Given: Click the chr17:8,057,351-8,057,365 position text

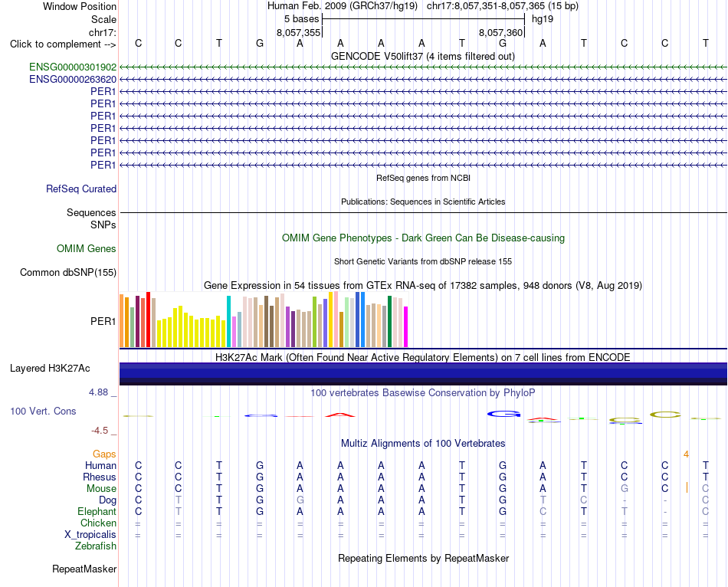Looking at the screenshot, I should coord(503,6).
